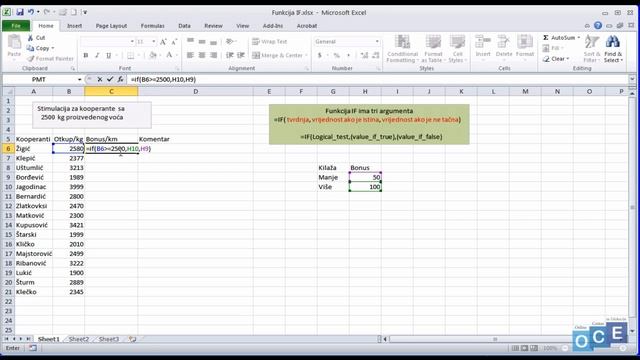Switch to Normal view in status bar
640x360 pixels.
[516, 348]
